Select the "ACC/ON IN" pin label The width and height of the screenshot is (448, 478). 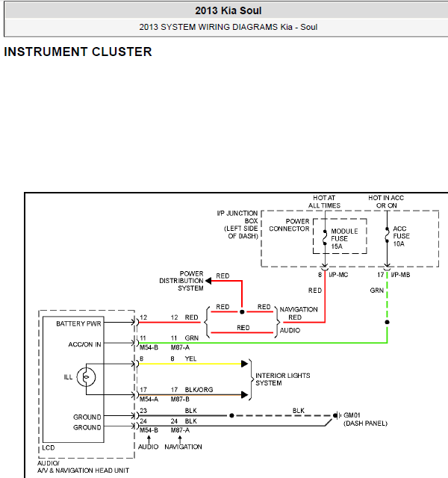pos(84,344)
